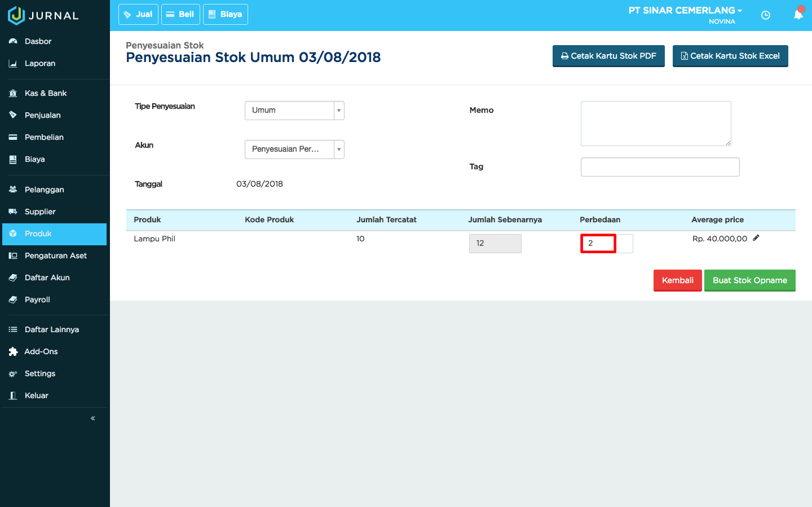Open the recent activity clock icon
The image size is (812, 507).
tap(766, 15)
